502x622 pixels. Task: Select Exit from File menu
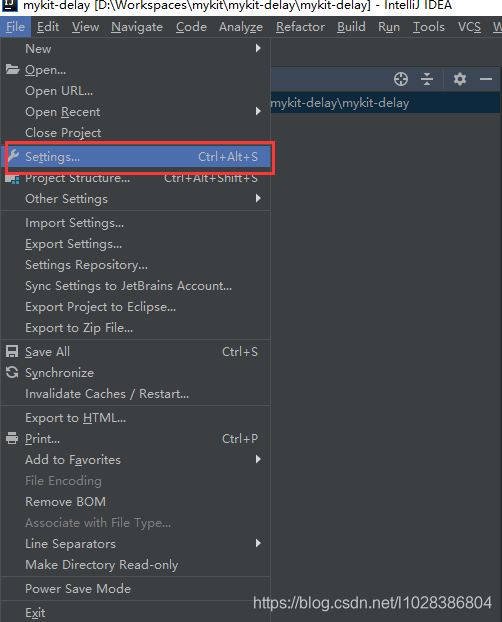[136, 612]
